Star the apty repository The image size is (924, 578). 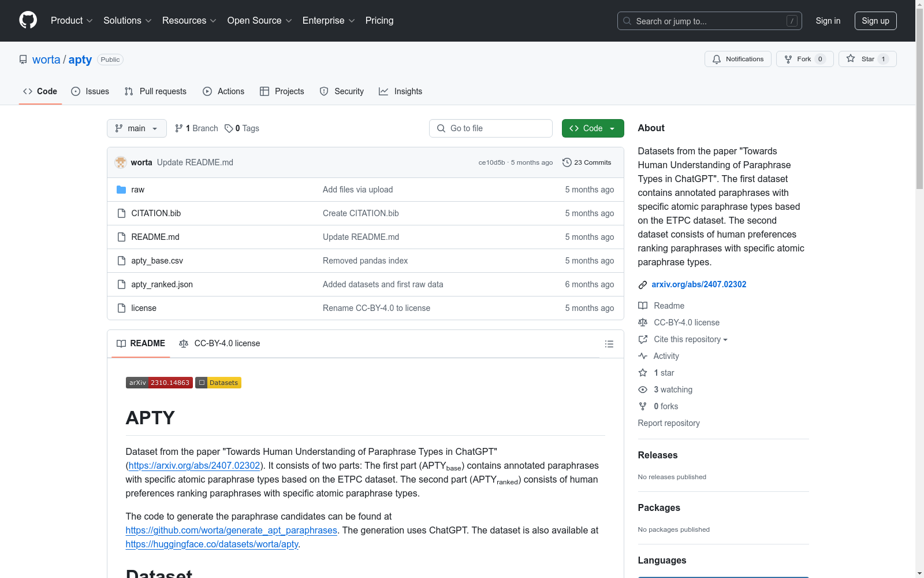pyautogui.click(x=867, y=59)
